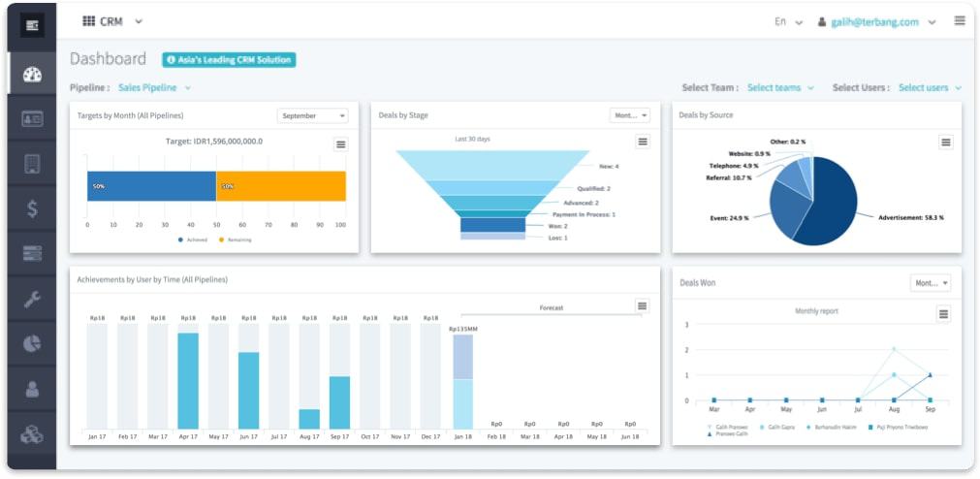The width and height of the screenshot is (980, 479).
Task: Open the Dashboard gauge sidebar icon
Action: (x=32, y=75)
